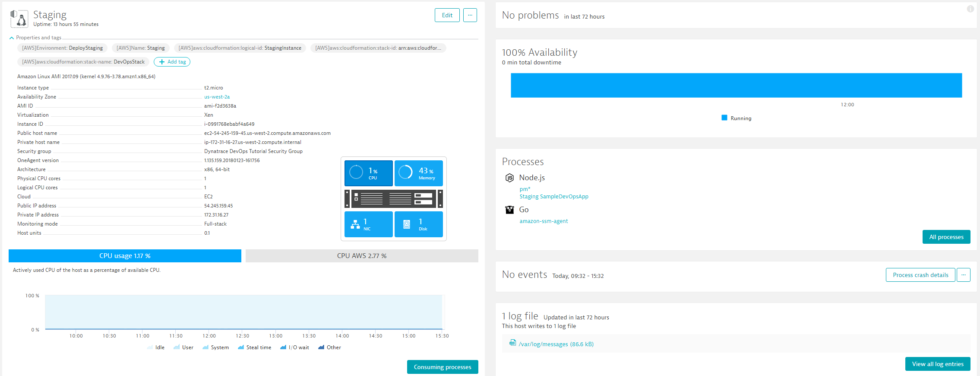Select the stack-name DevOpsStack tag
This screenshot has height=376, width=980.
[x=83, y=62]
